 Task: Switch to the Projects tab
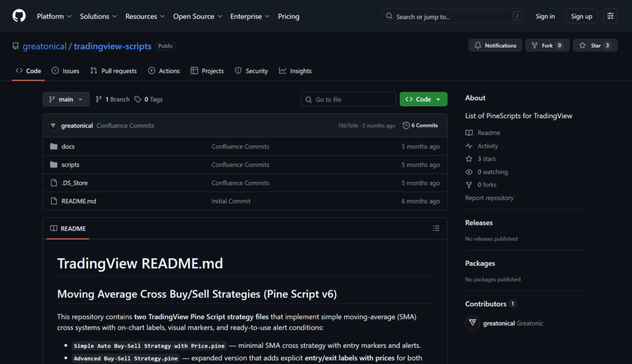(207, 71)
